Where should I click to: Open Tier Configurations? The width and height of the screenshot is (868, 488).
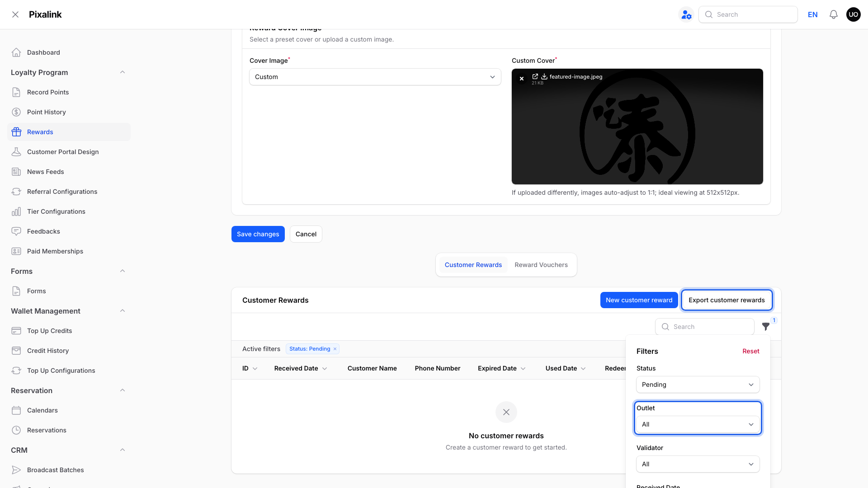coord(69,211)
